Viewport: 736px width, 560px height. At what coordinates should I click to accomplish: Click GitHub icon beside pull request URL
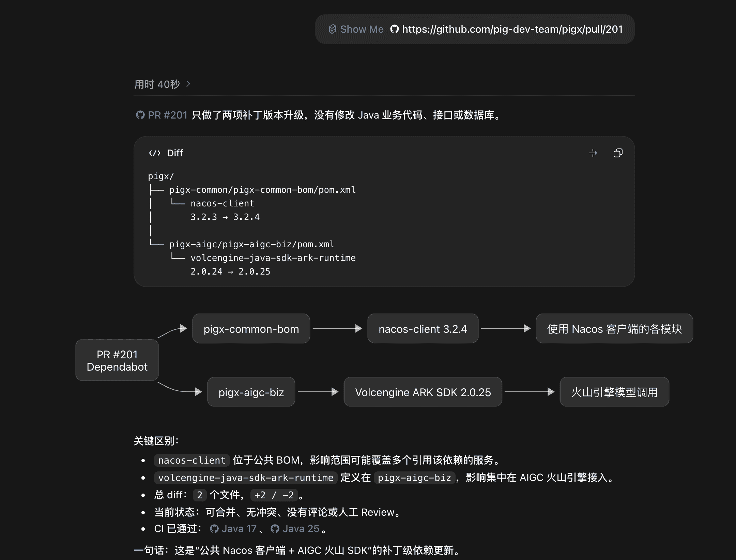point(395,29)
